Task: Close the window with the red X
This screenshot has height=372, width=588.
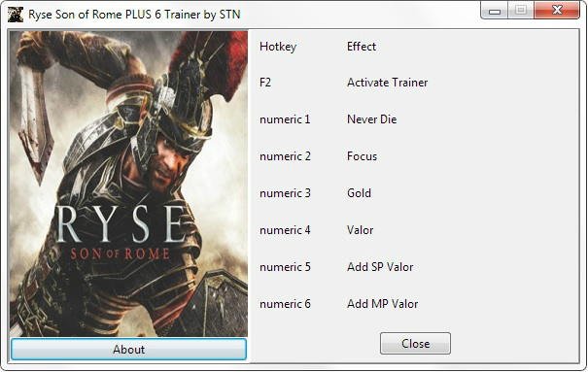Action: point(557,10)
